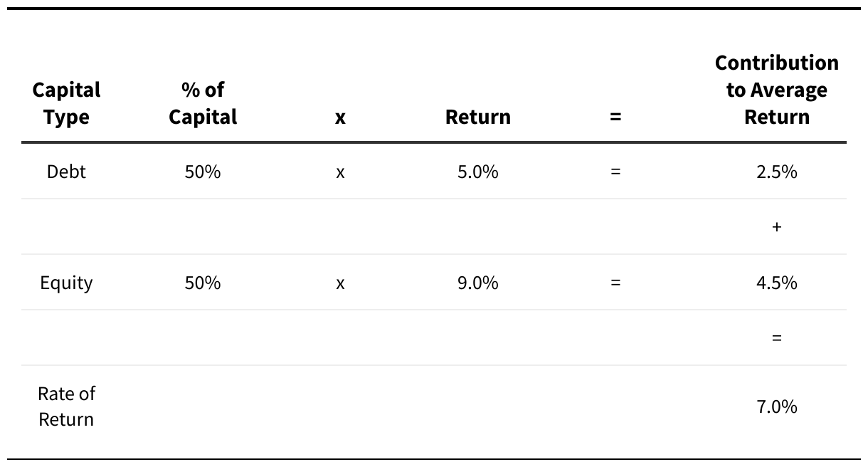This screenshot has width=868, height=467.
Task: Select the Equity row label
Action: tap(66, 283)
